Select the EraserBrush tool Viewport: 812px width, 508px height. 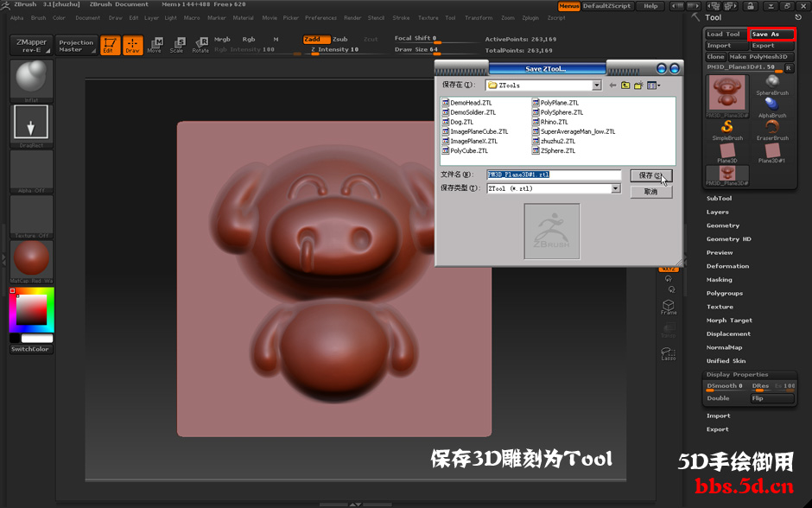772,130
